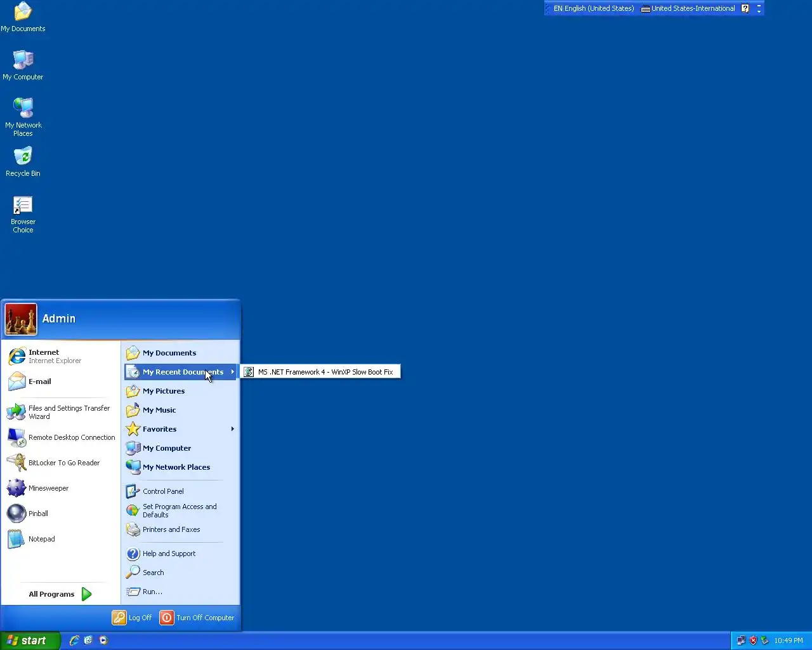Screen dimensions: 812x650
Task: Open the language bar options arrow
Action: [x=759, y=11]
